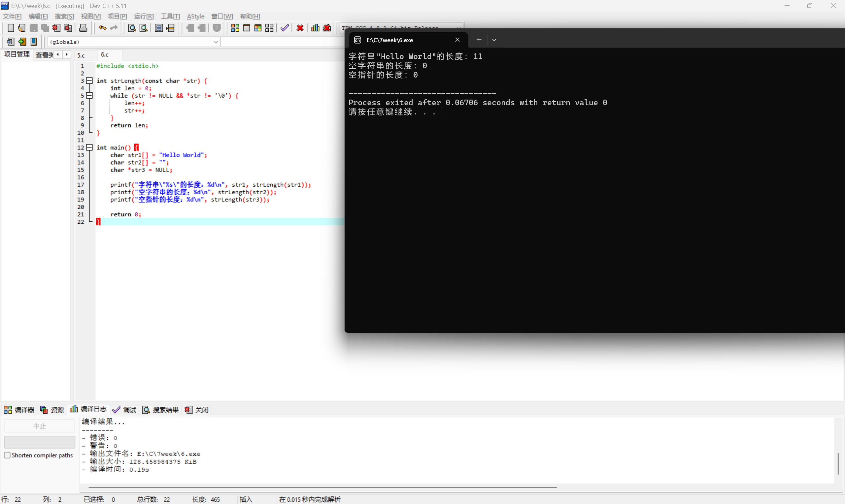The width and height of the screenshot is (845, 504).
Task: Click the Compile four-squares icon
Action: coord(235,28)
